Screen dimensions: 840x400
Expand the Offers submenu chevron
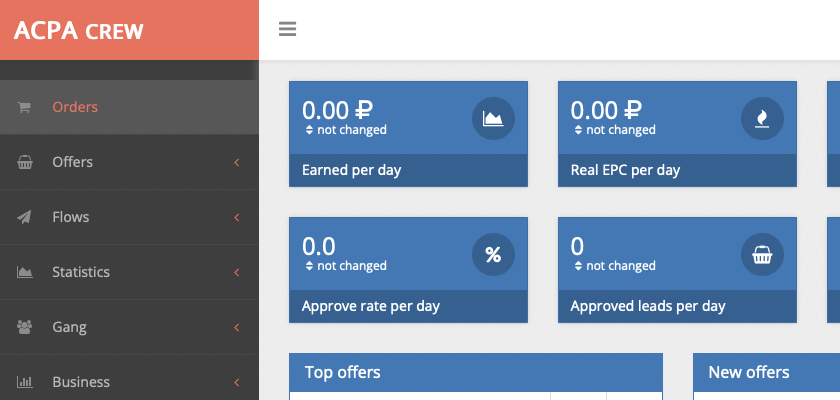pos(237,162)
